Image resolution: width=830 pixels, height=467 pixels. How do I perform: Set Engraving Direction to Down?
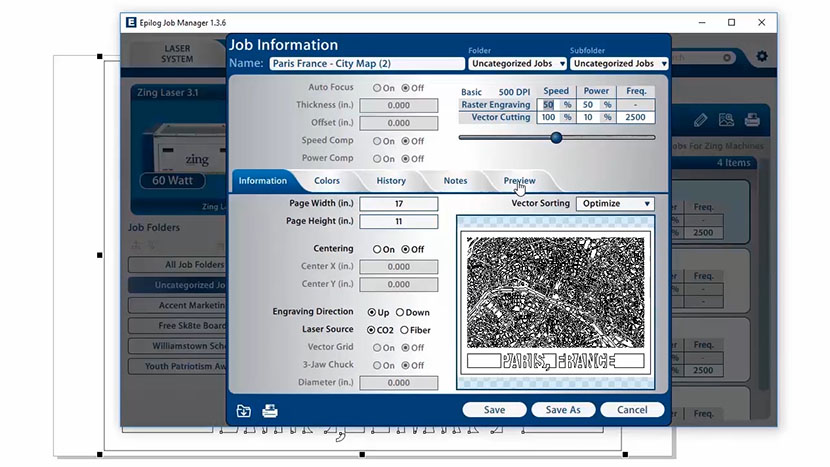point(400,313)
